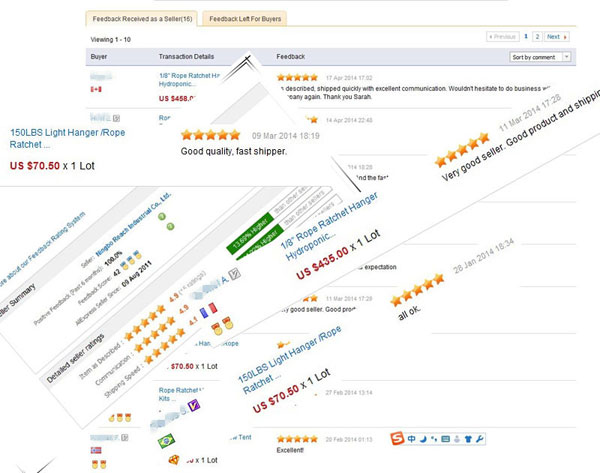This screenshot has width=600, height=473.
Task: Click the note icon beside the last buyer name
Action: click(x=125, y=437)
